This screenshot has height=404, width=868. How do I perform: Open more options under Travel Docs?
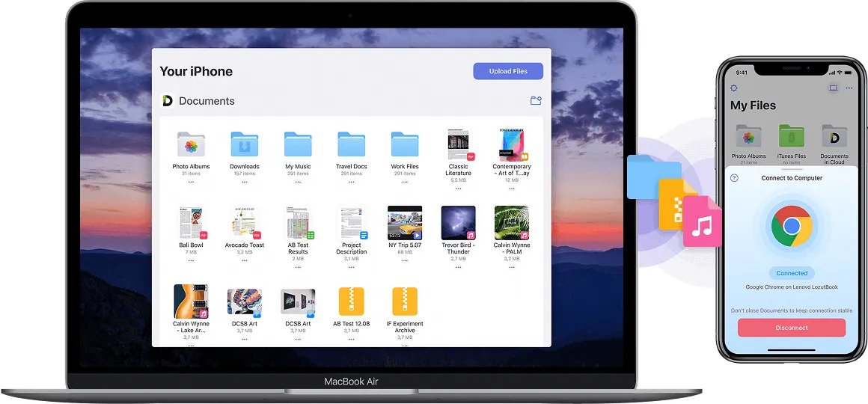click(352, 182)
